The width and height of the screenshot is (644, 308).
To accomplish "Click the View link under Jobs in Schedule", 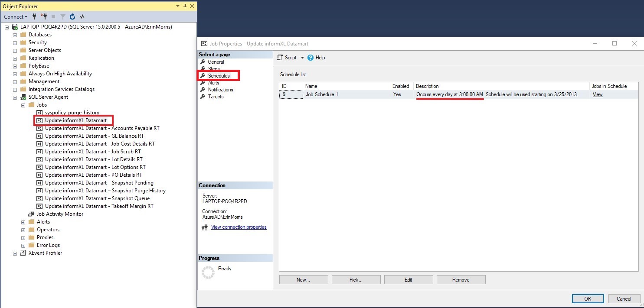I will pyautogui.click(x=598, y=94).
